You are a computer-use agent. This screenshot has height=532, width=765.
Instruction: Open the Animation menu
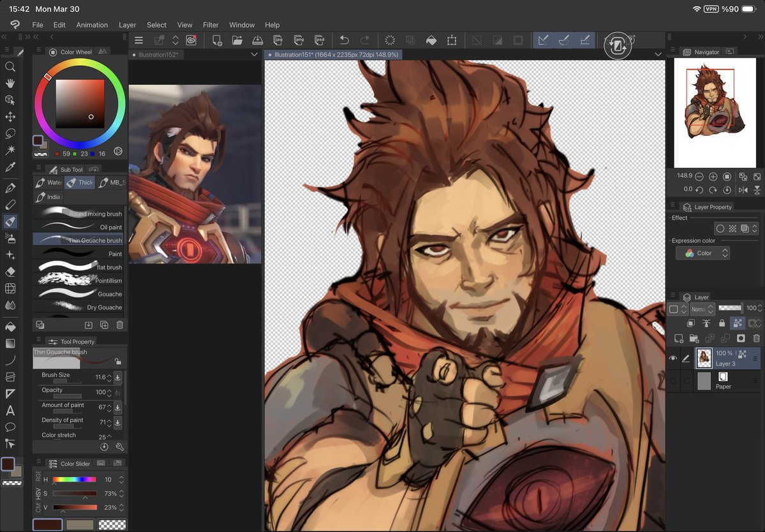pos(92,25)
